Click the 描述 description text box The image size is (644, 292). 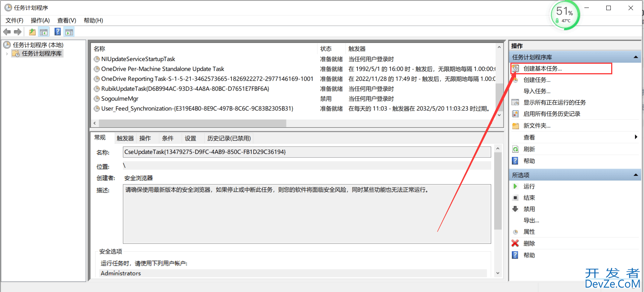(x=307, y=214)
